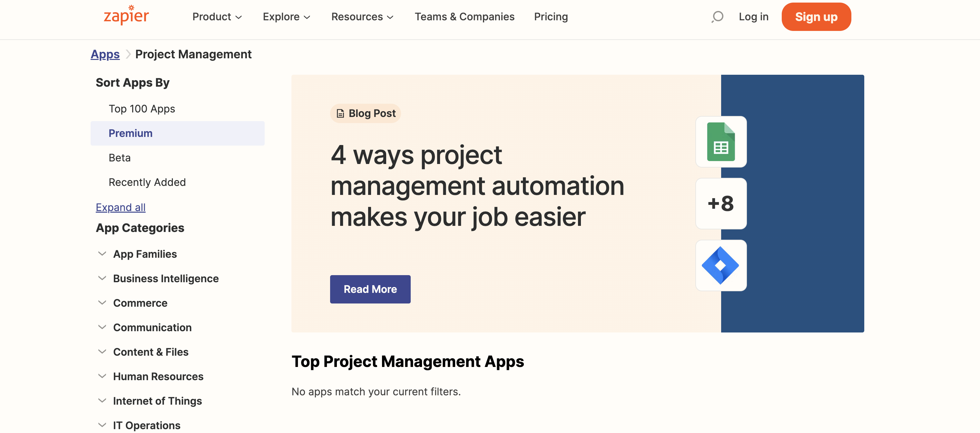Open the Resources dropdown menu
Image resolution: width=980 pixels, height=433 pixels.
point(362,17)
